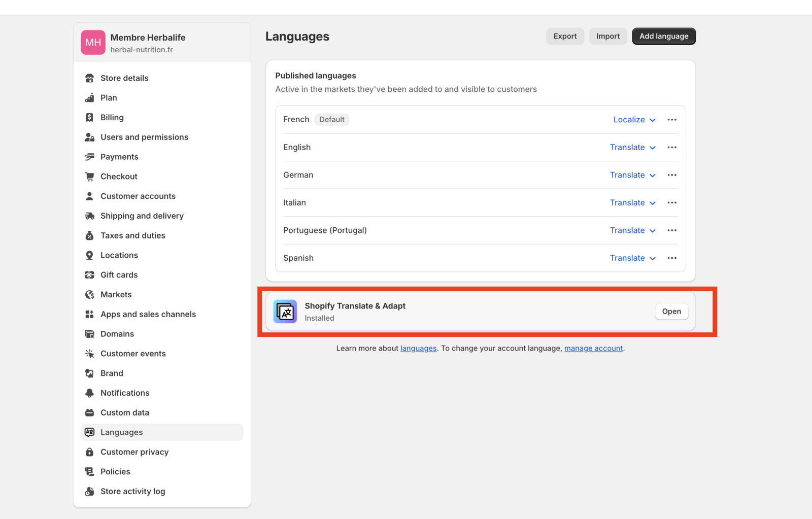Click the Shopify Translate & Adapt app icon
Screen dimensions: 812x519
click(285, 312)
